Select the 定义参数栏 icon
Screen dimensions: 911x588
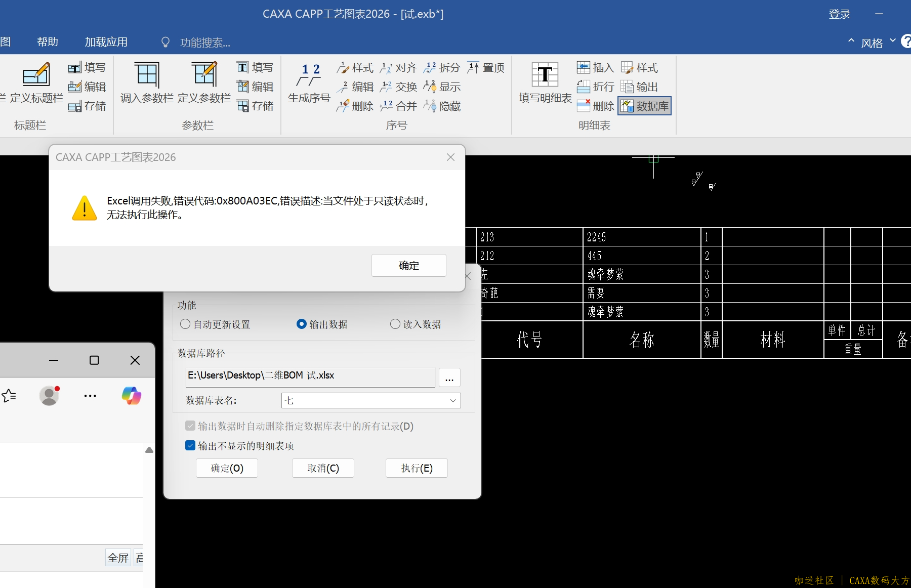click(x=204, y=76)
